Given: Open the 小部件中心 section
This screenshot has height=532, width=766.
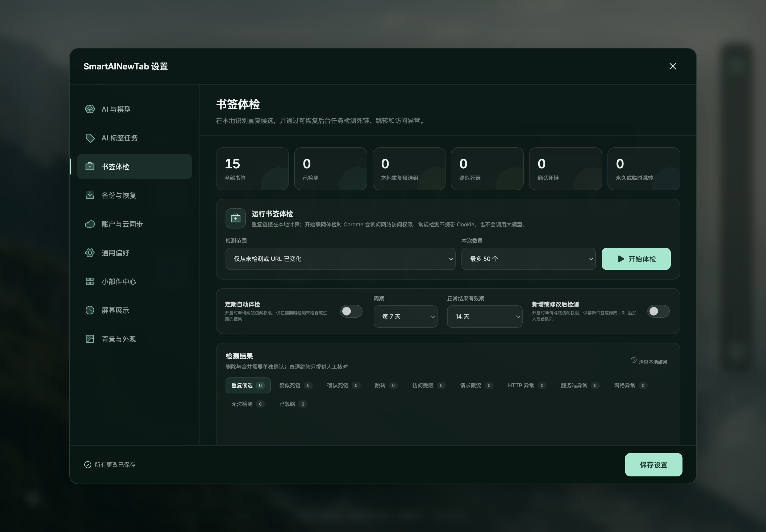Looking at the screenshot, I should click(134, 281).
